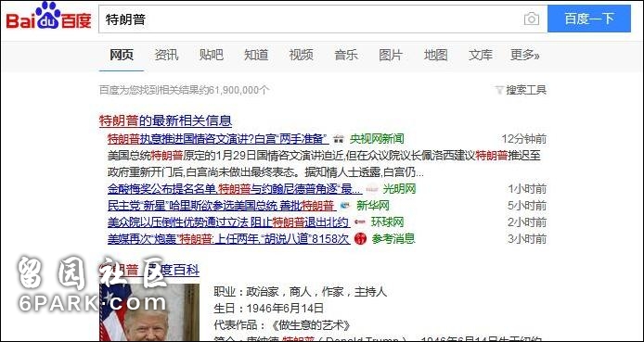This screenshot has width=644, height=342.
Task: Click the 搜索工具 filter funnel icon
Action: pos(499,90)
